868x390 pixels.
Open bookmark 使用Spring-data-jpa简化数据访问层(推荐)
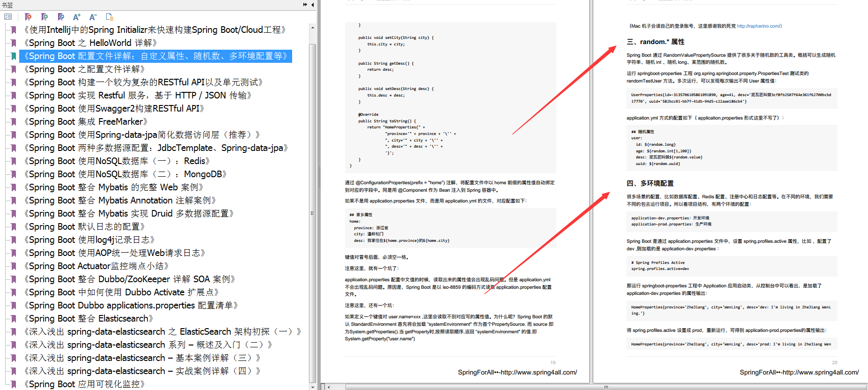tap(142, 135)
